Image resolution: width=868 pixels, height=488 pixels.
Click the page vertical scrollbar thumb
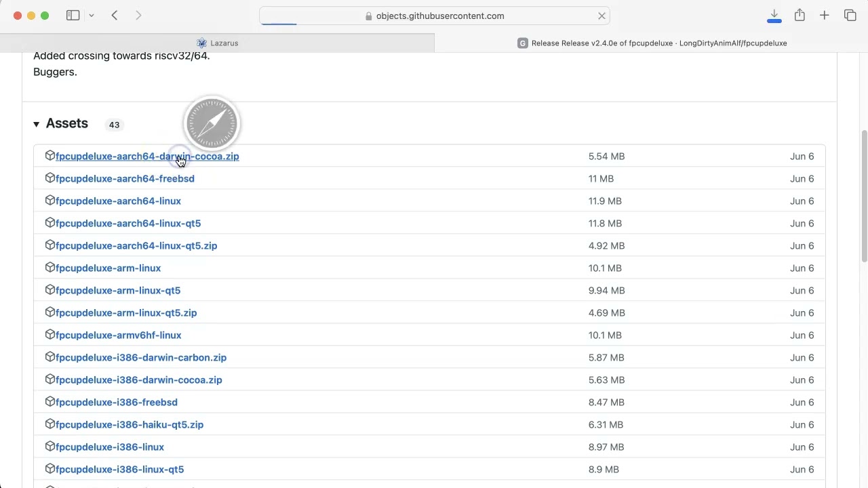[x=864, y=195]
